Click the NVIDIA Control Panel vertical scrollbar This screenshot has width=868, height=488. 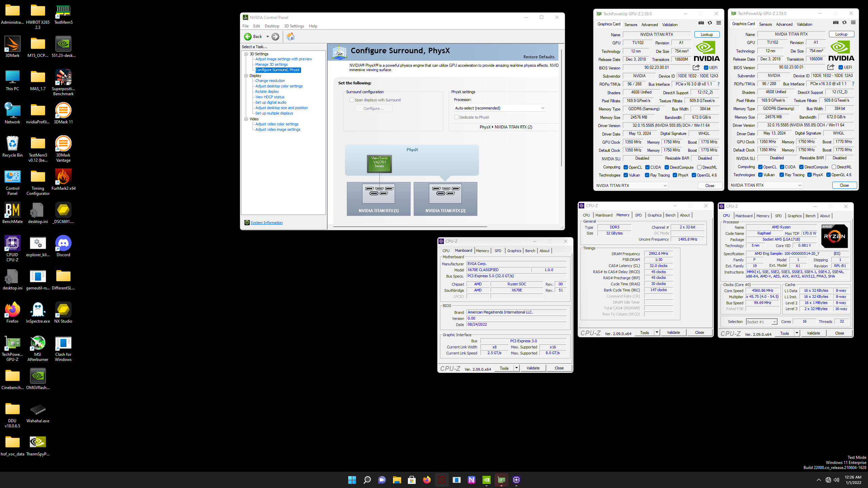561,108
